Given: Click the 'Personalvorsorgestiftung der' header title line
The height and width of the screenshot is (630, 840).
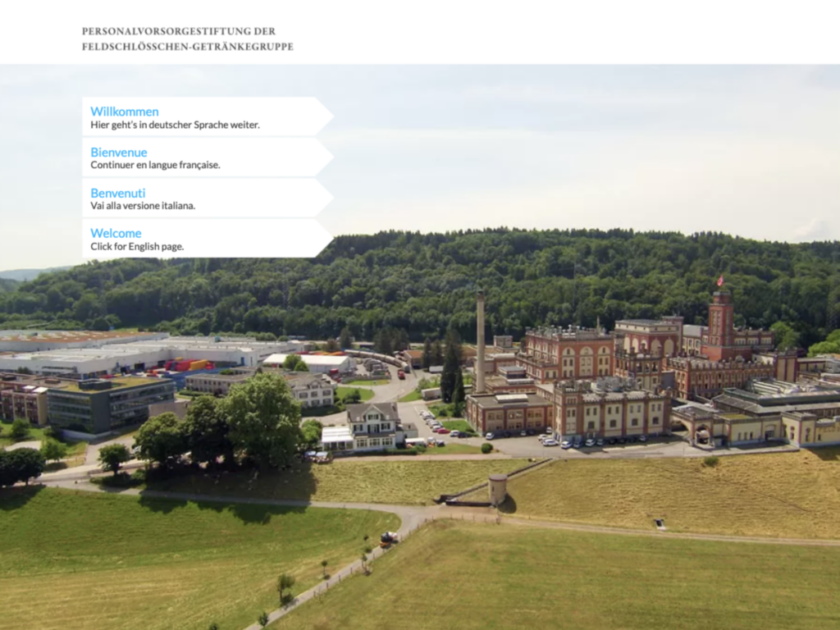Looking at the screenshot, I should pyautogui.click(x=179, y=31).
